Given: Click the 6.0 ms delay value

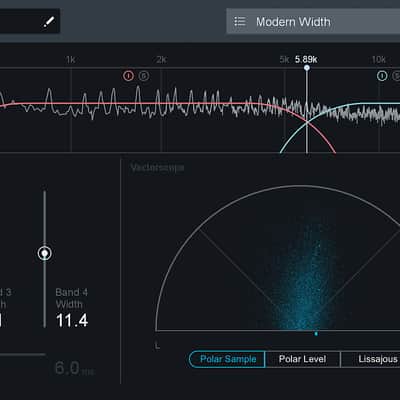Looking at the screenshot, I should pyautogui.click(x=74, y=368).
